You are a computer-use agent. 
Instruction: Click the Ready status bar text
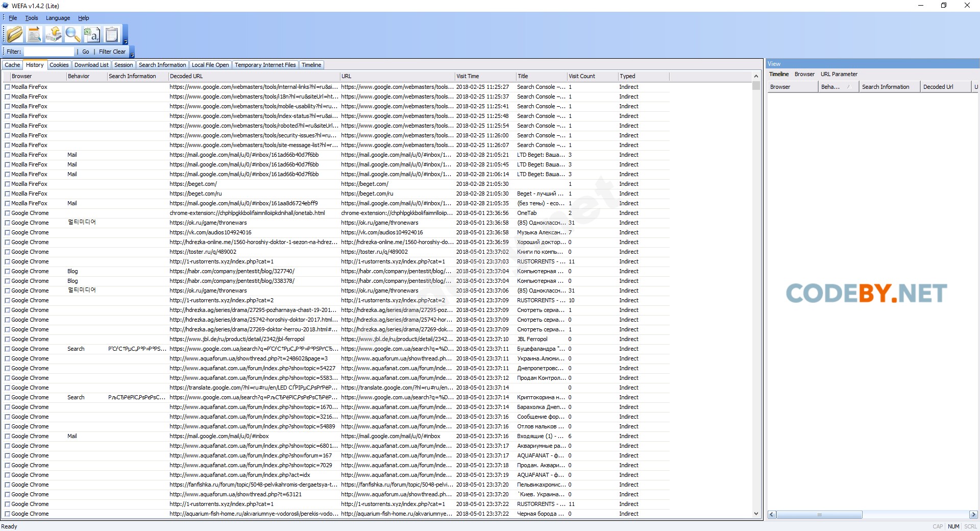pyautogui.click(x=9, y=526)
